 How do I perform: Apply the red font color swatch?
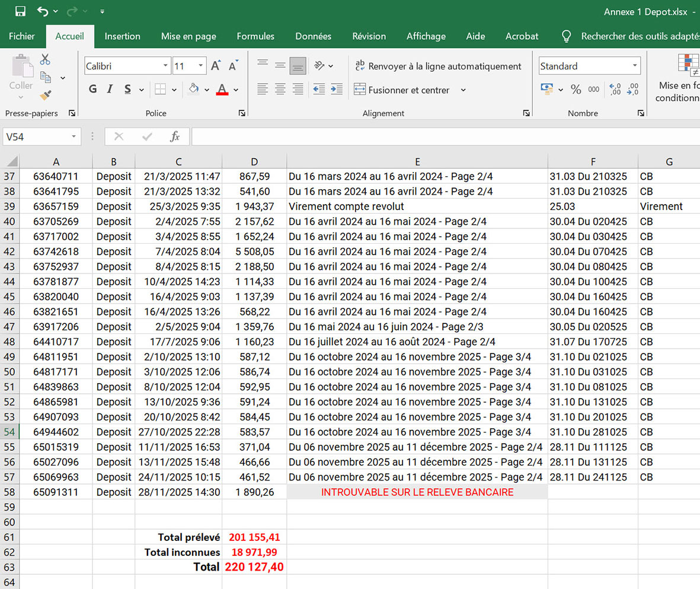[222, 90]
